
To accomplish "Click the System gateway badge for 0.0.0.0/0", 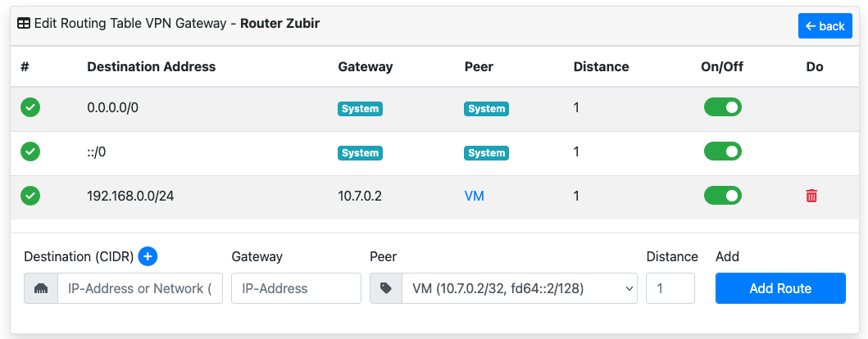I will (360, 108).
